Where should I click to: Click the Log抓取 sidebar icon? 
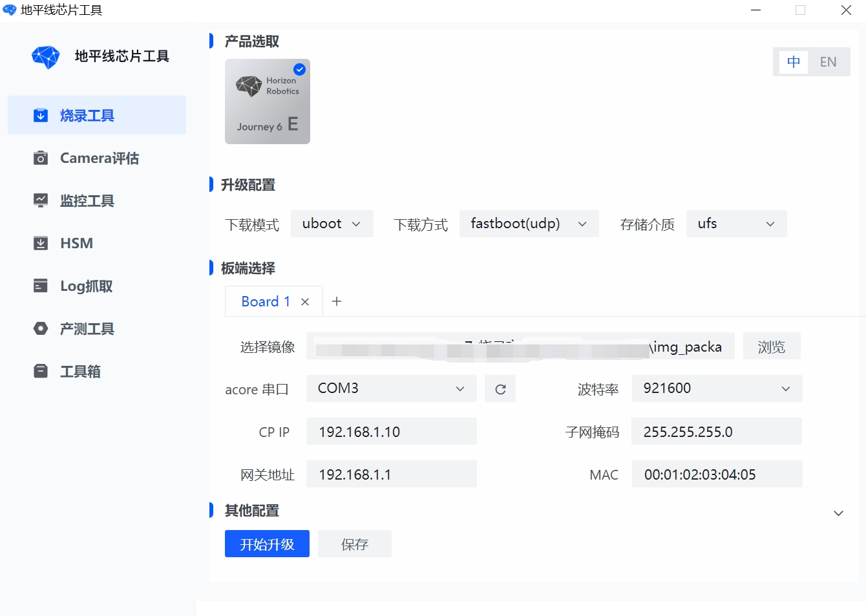(x=41, y=286)
